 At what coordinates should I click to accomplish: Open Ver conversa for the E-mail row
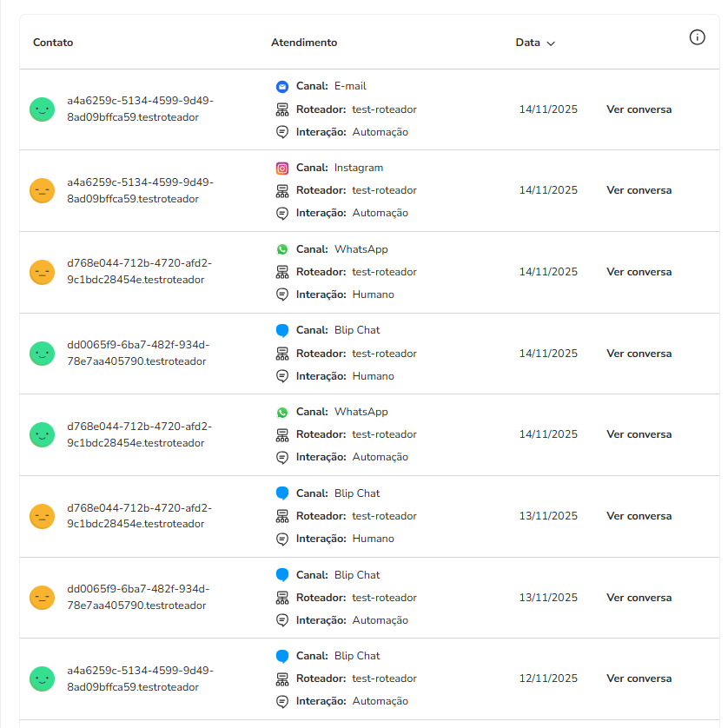coord(639,109)
